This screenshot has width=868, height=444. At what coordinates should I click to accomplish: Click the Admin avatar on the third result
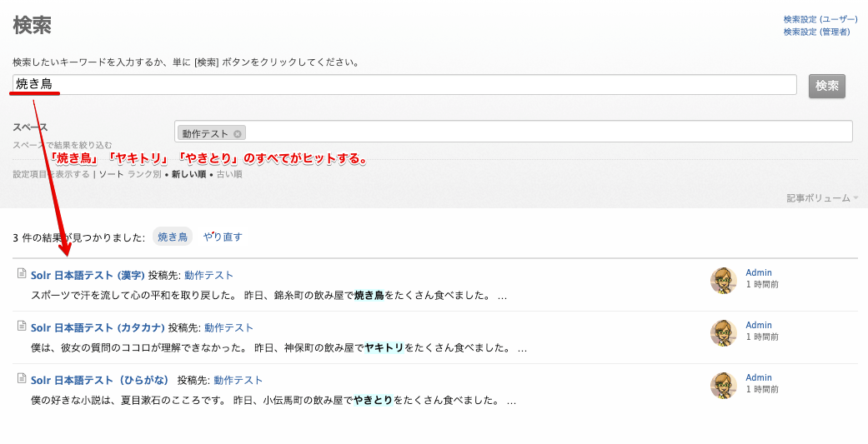tap(723, 386)
